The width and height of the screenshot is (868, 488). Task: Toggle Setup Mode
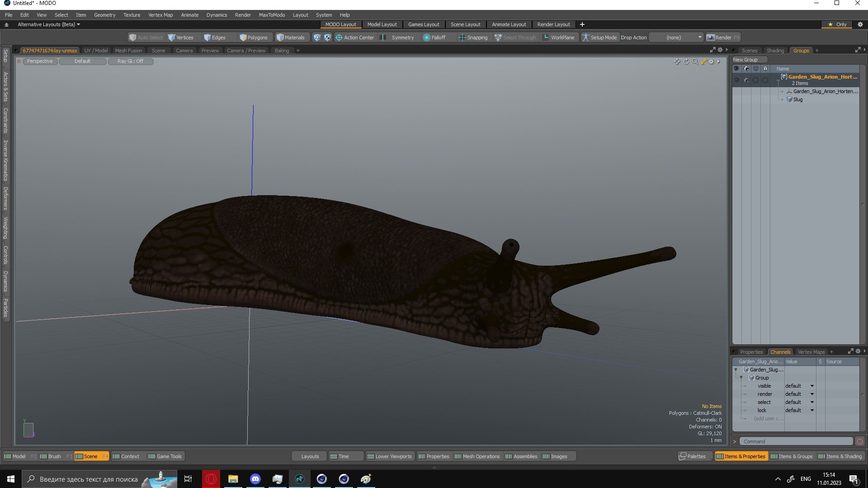click(x=599, y=38)
